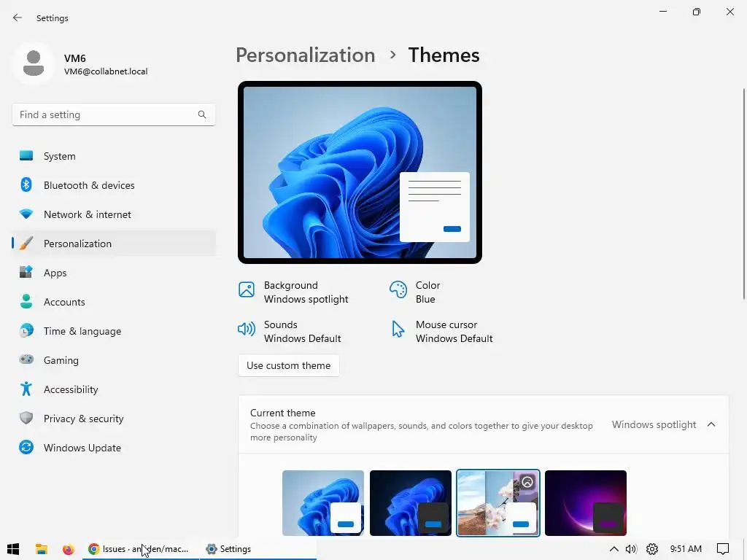Click the Accessibility figure icon

26,389
